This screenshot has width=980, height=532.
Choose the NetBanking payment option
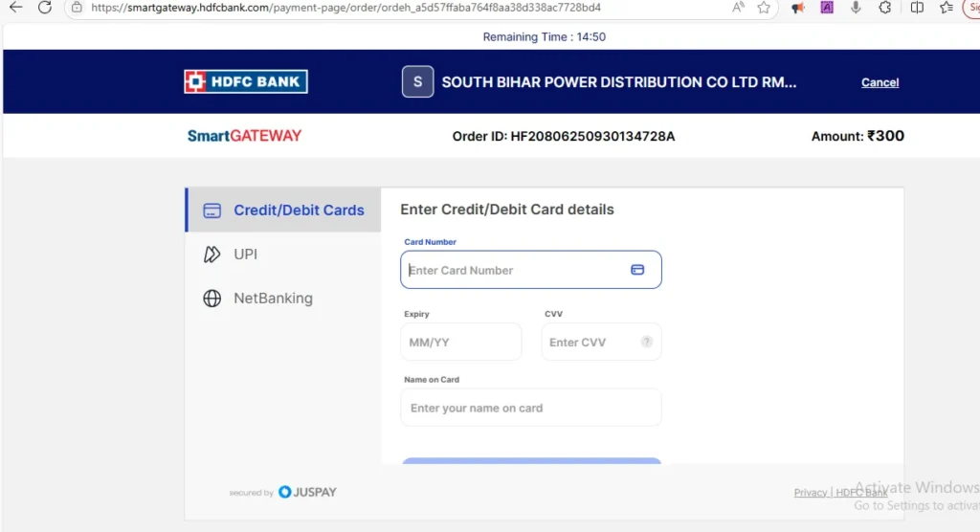(x=283, y=299)
